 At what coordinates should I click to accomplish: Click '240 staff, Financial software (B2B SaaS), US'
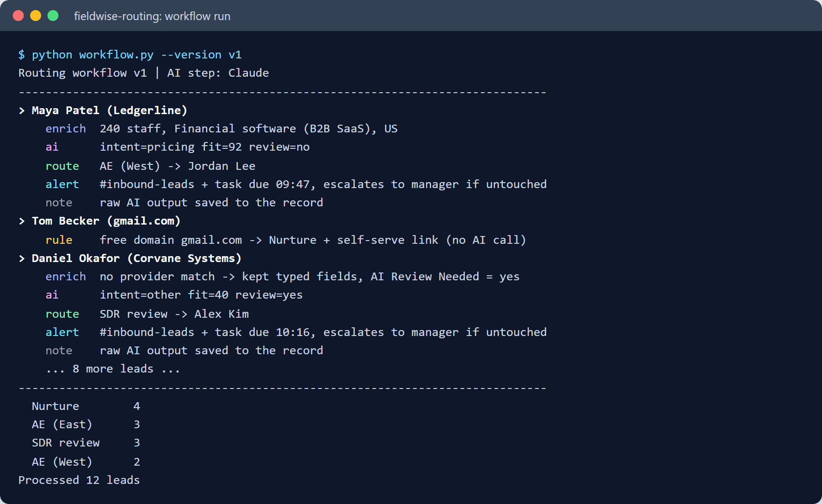(249, 129)
